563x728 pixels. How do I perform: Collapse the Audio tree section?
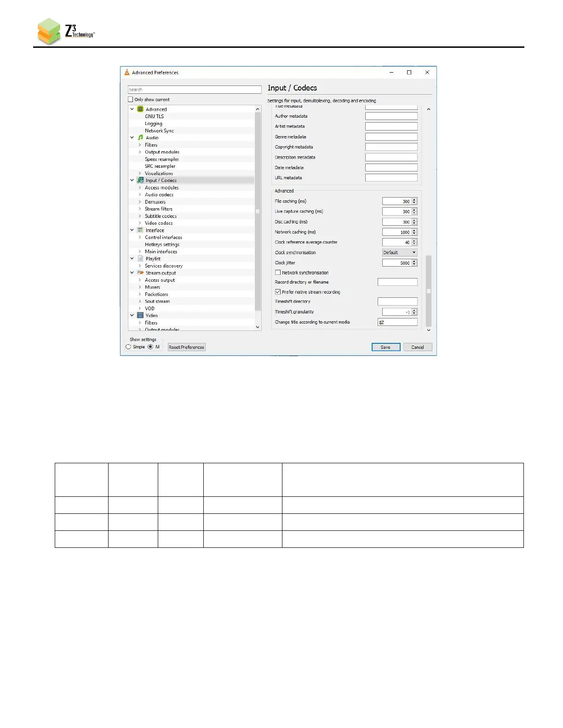tap(132, 138)
